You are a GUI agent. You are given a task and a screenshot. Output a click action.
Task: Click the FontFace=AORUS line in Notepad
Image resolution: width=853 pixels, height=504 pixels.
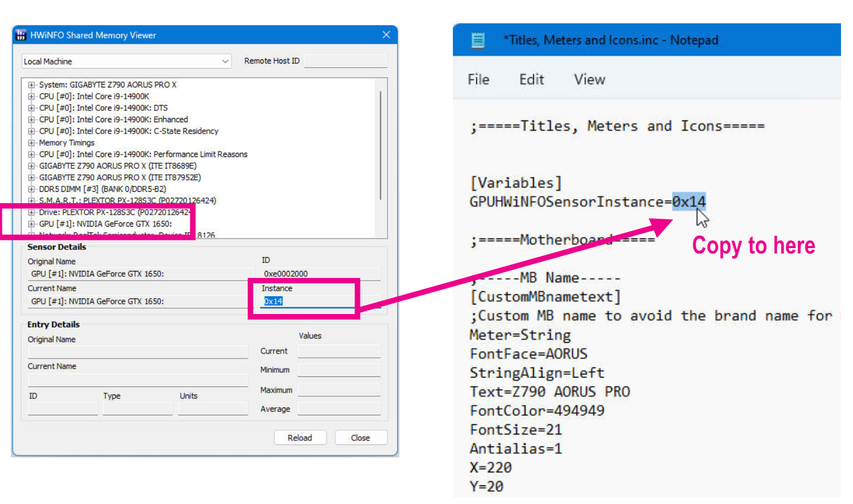528,354
